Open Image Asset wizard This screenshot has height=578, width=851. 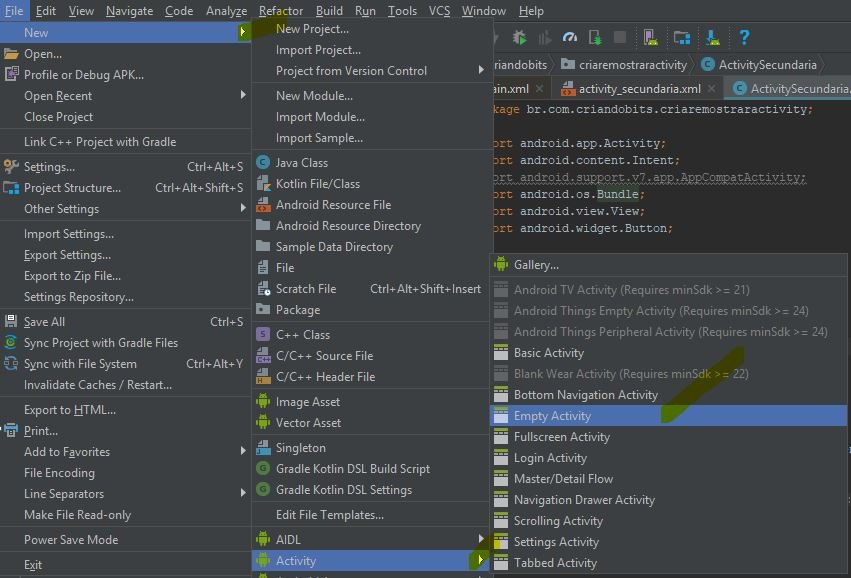372,402
